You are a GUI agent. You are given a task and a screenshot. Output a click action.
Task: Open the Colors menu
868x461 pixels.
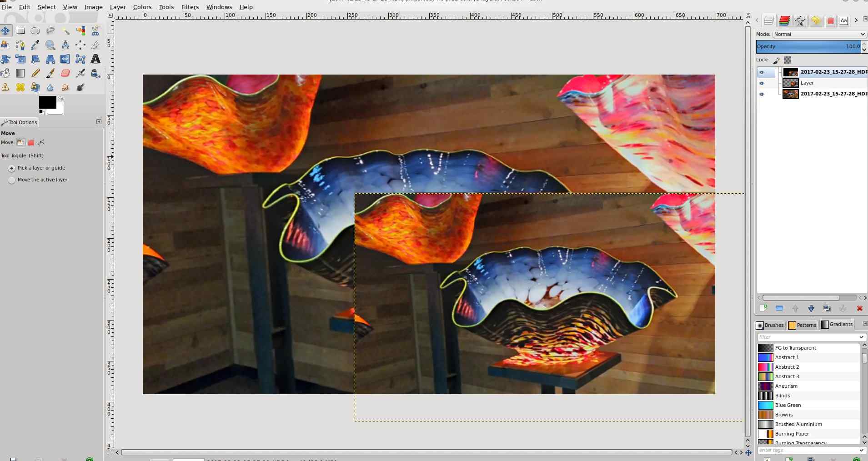coord(142,7)
